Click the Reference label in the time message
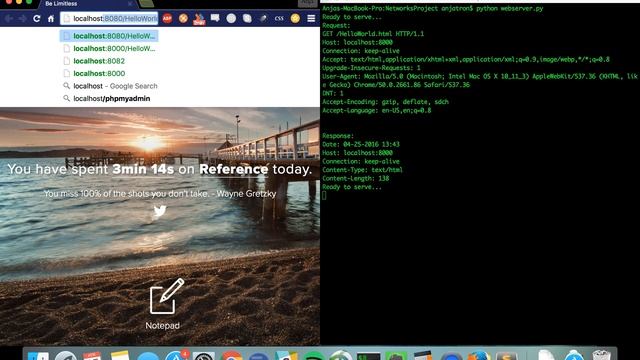 coord(234,169)
